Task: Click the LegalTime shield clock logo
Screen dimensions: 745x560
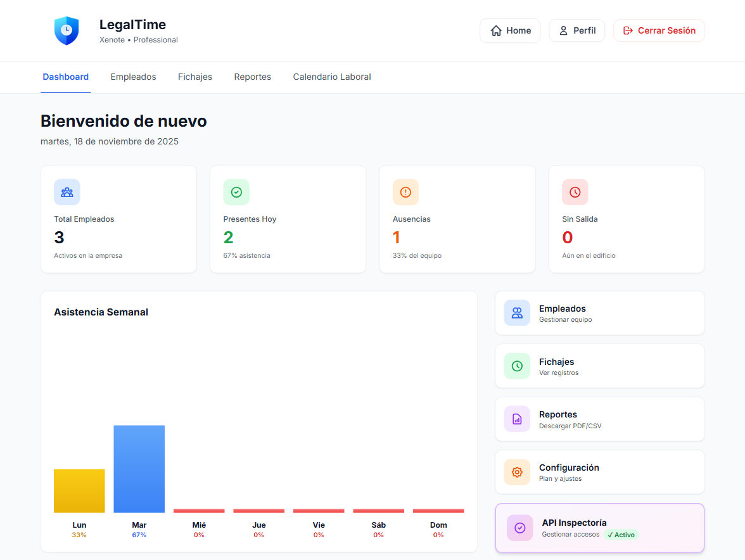Action: pyautogui.click(x=66, y=30)
